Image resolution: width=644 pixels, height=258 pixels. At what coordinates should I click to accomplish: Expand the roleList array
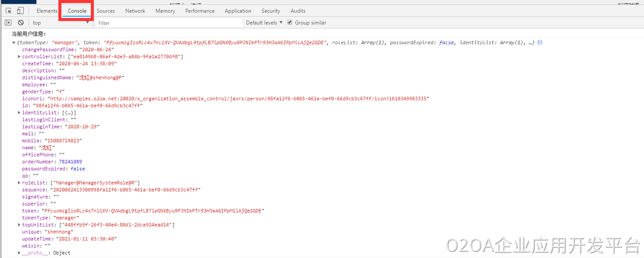[19, 183]
